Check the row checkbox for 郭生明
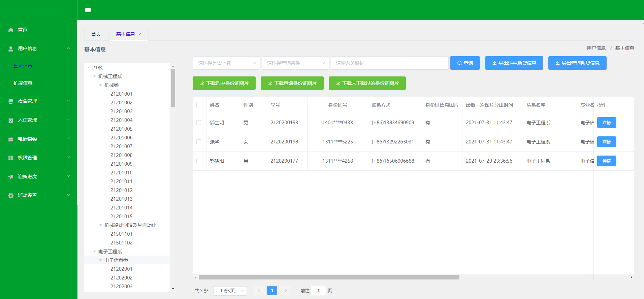Screen dimensions: 644x299 pos(199,123)
